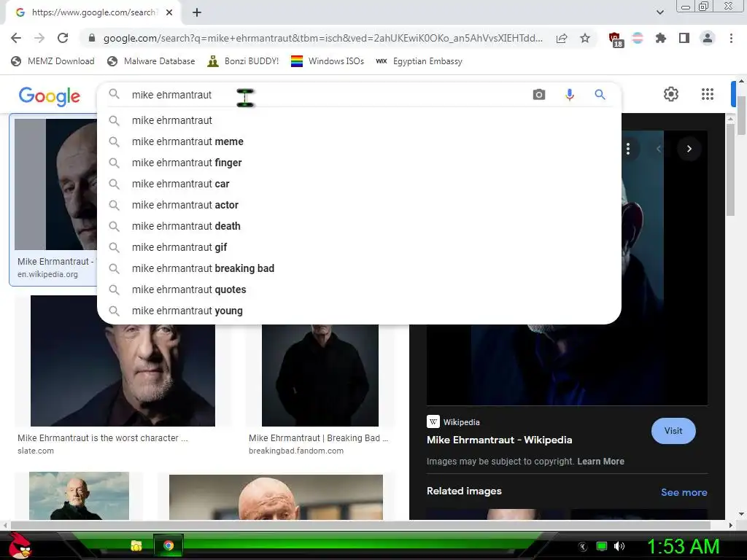Viewport: 747px width, 560px height.
Task: Click the forward navigation arrow
Action: tap(39, 38)
